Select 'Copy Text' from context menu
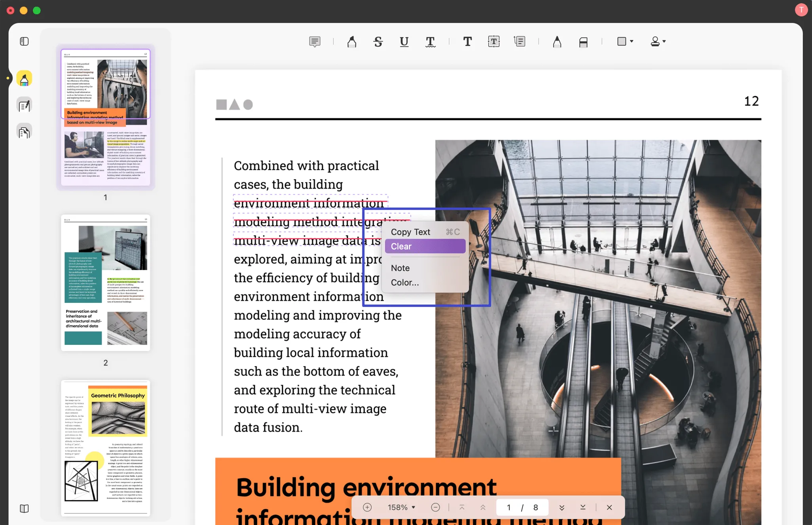Image resolution: width=812 pixels, height=525 pixels. tap(410, 232)
